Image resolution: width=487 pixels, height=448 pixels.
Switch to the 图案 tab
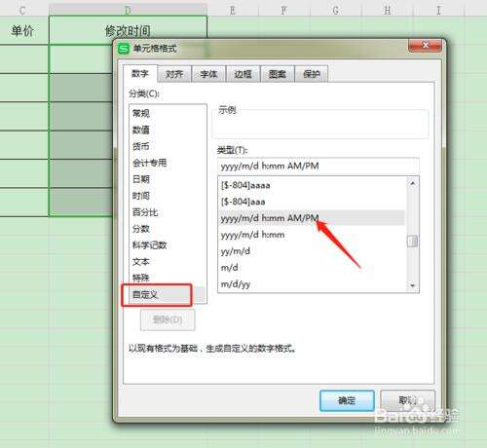click(278, 74)
